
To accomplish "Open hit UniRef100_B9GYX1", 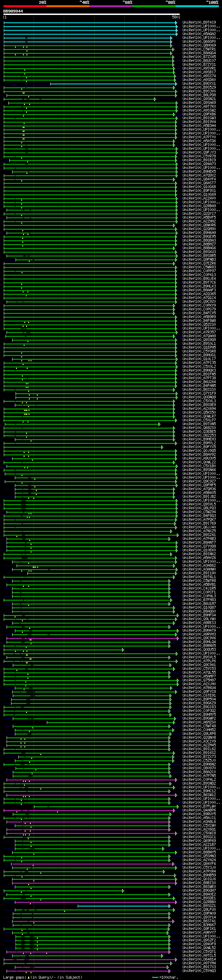I will pos(199,84).
